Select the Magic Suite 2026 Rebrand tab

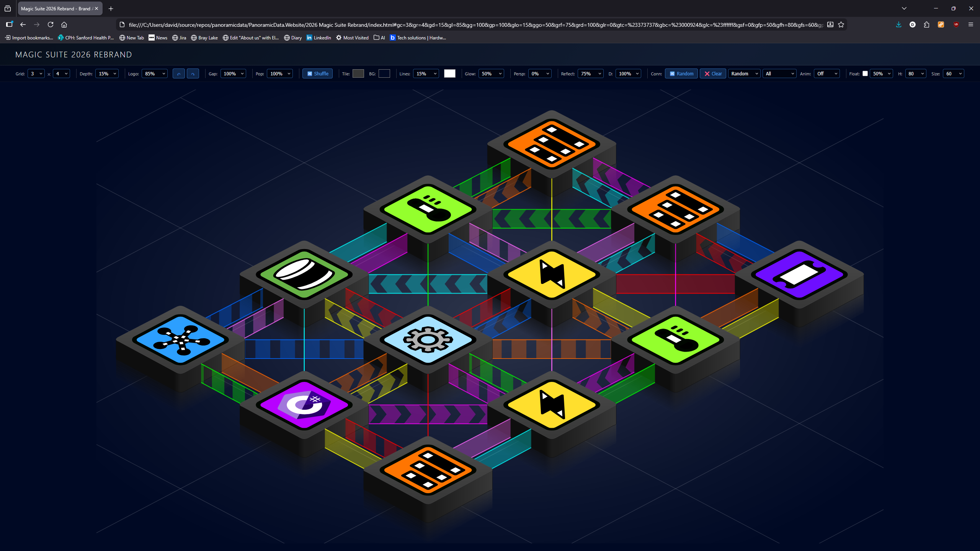click(x=56, y=8)
